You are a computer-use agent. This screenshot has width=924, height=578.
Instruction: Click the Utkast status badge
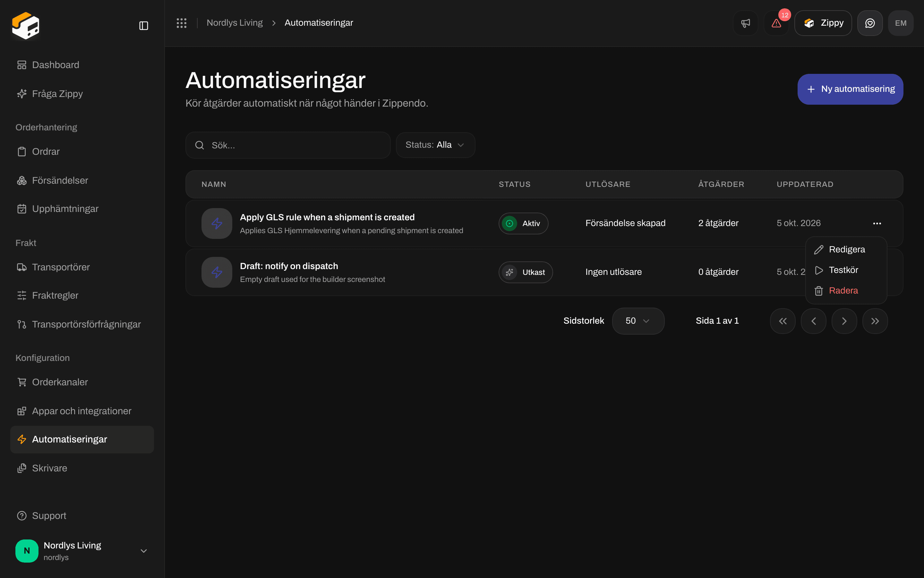point(526,272)
